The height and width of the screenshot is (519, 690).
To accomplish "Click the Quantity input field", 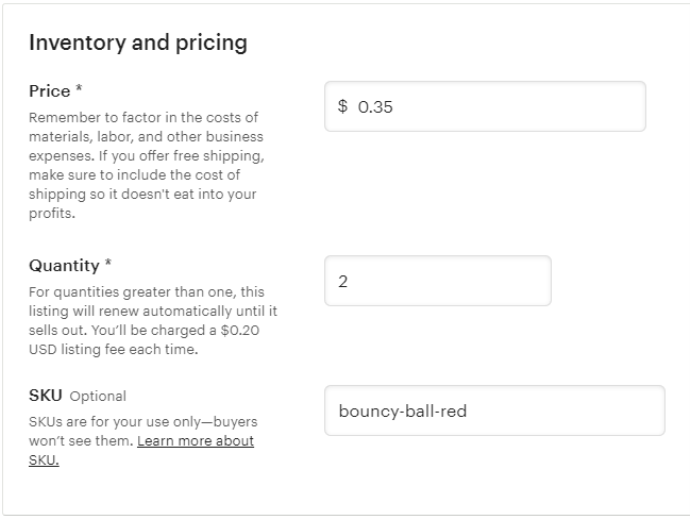I will [x=438, y=281].
